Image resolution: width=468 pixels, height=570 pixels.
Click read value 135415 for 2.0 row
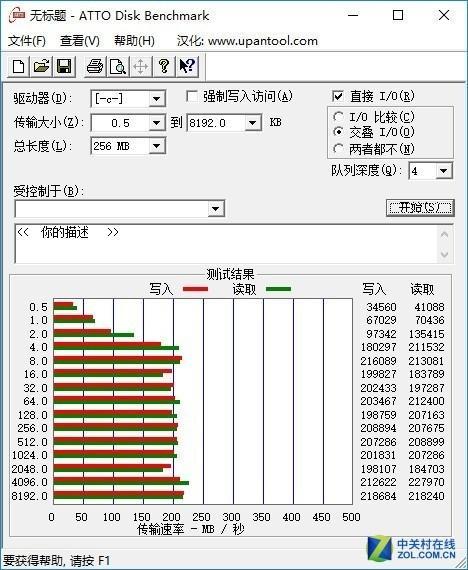[426, 334]
